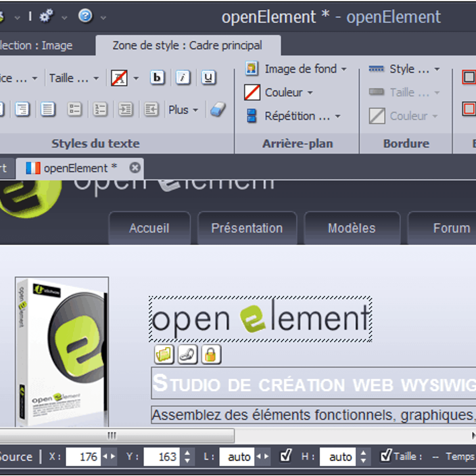The image size is (476, 476).
Task: Click the Y position field showing 163
Action: [161, 457]
